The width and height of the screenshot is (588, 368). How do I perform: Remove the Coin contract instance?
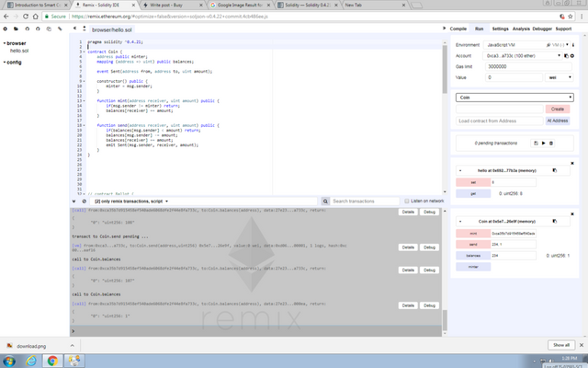coord(572,213)
